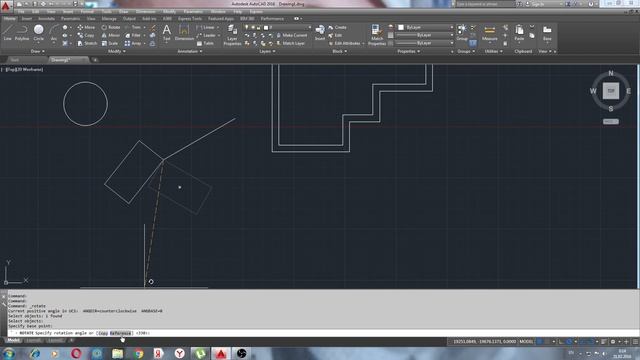Image resolution: width=640 pixels, height=360 pixels.
Task: Click the Move tool
Action: click(86, 27)
